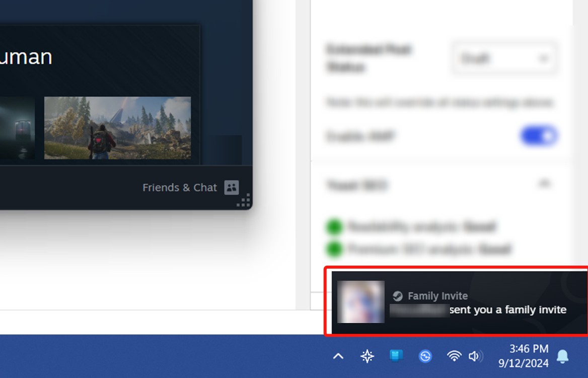Click the readability analysis green indicator
Viewport: 588px width, 378px height.
coord(334,227)
